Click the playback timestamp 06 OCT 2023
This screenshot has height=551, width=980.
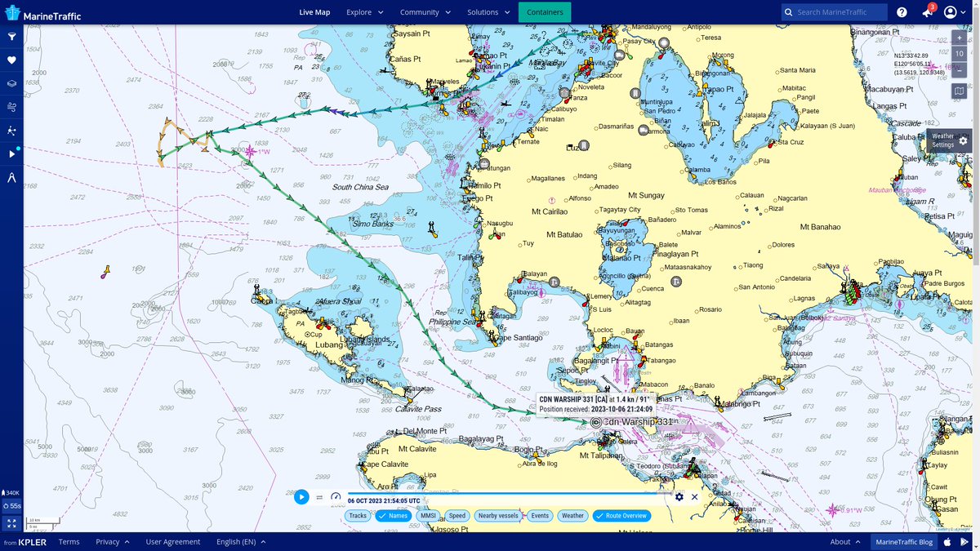point(384,500)
